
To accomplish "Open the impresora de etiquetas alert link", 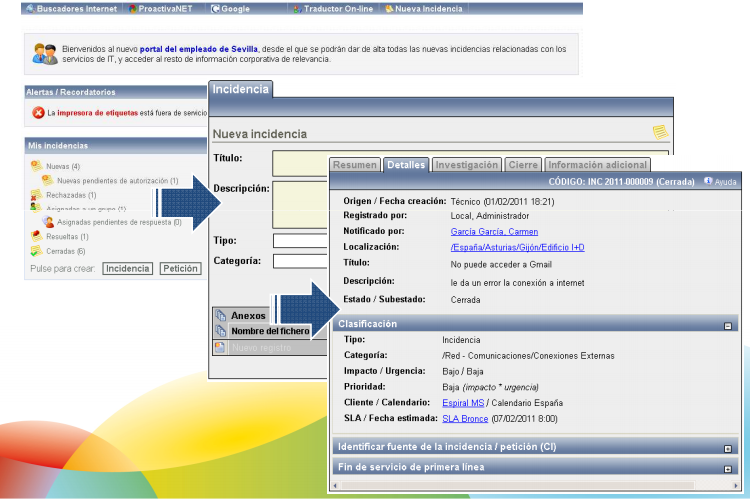I will [x=98, y=113].
